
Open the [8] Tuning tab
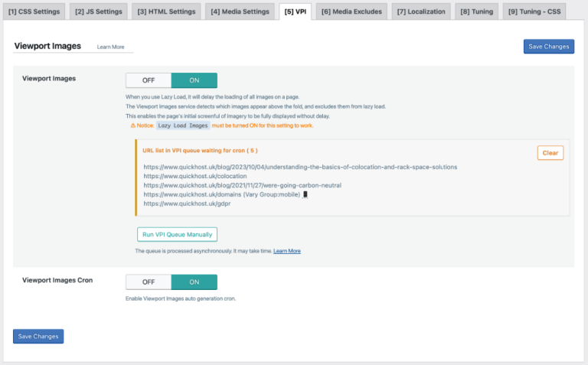point(477,11)
